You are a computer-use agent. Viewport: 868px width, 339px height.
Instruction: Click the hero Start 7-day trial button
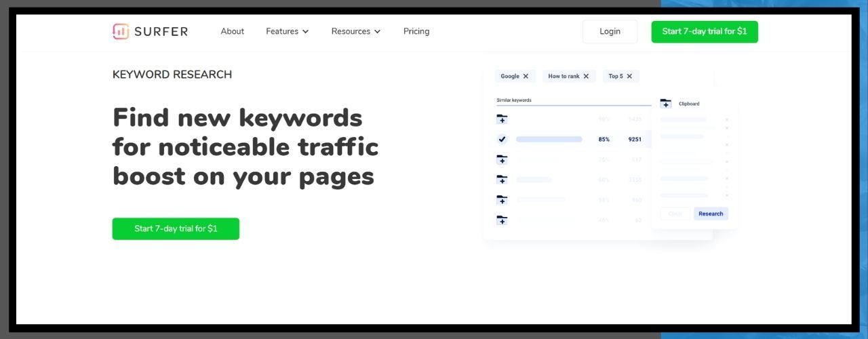tap(176, 228)
